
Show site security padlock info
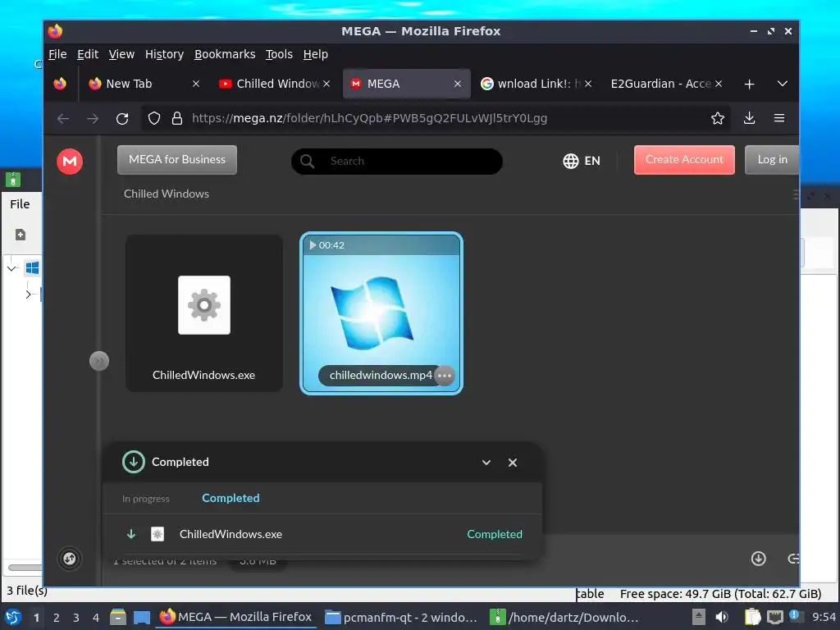(177, 118)
